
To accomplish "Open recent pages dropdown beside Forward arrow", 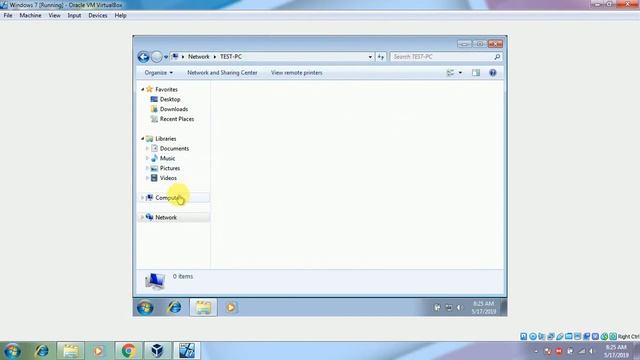I will (166, 57).
